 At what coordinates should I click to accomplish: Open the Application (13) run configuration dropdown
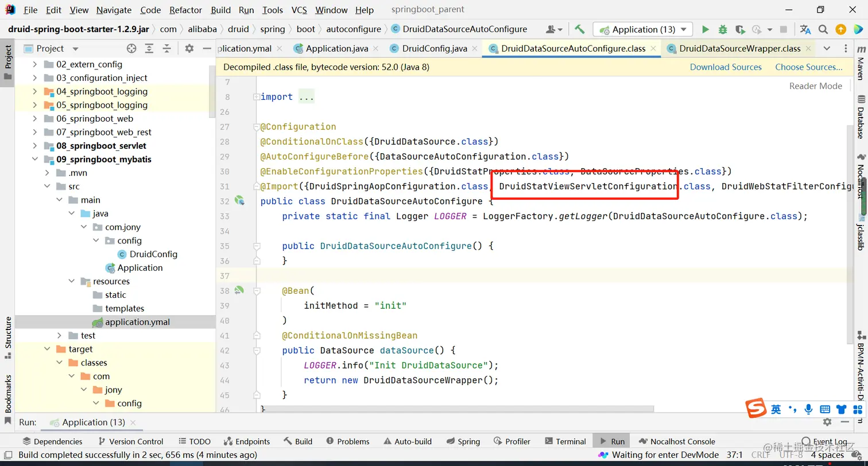(x=643, y=29)
